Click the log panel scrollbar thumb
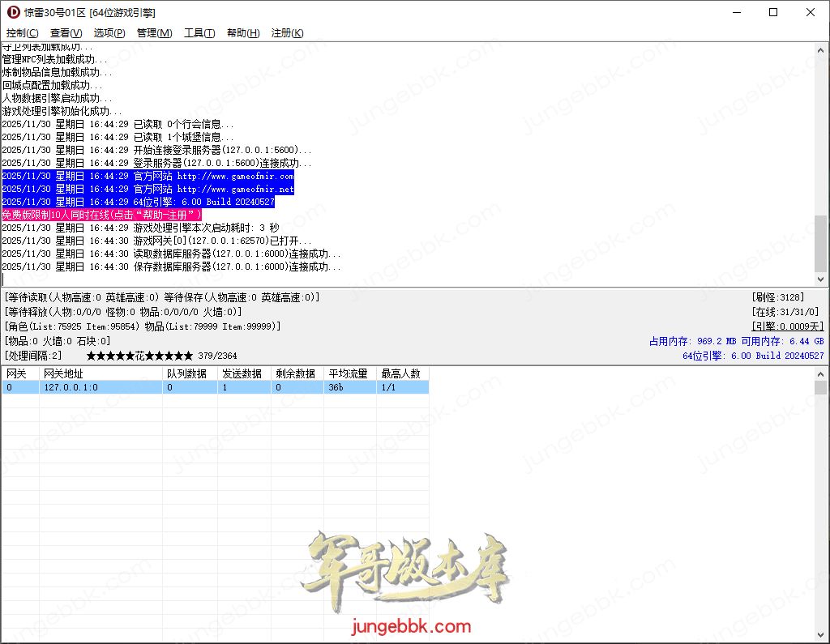Screen dimensions: 830x644 (820, 243)
